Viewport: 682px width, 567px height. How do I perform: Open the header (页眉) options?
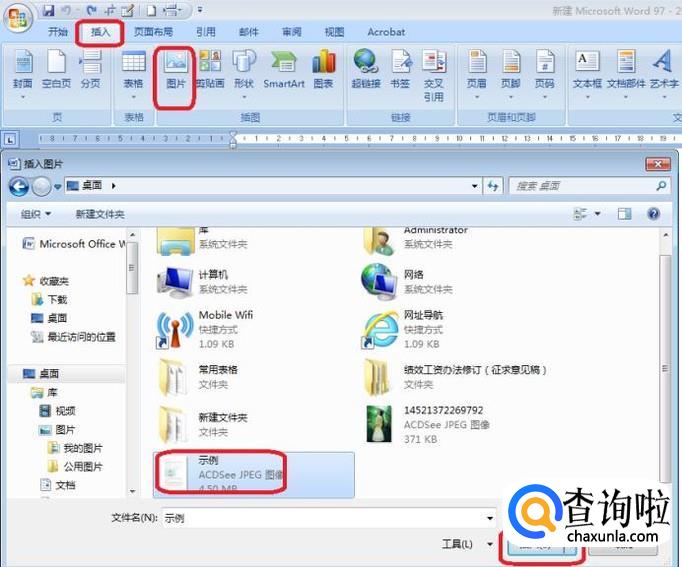(x=477, y=75)
